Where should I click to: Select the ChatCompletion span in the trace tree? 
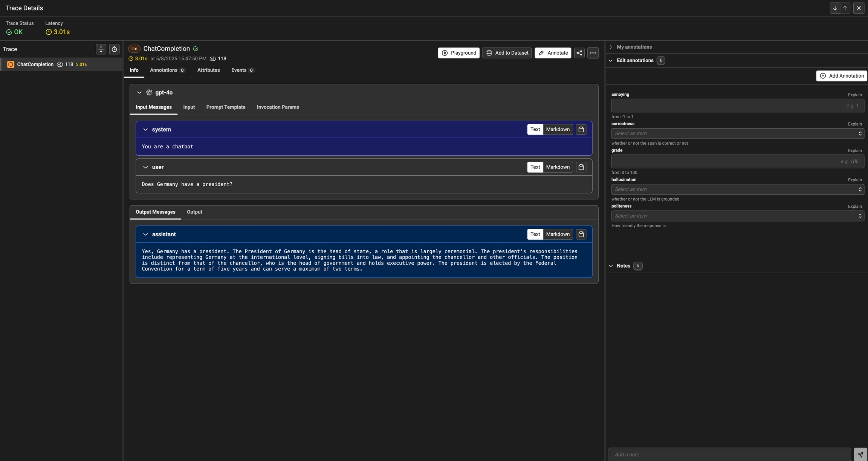35,65
